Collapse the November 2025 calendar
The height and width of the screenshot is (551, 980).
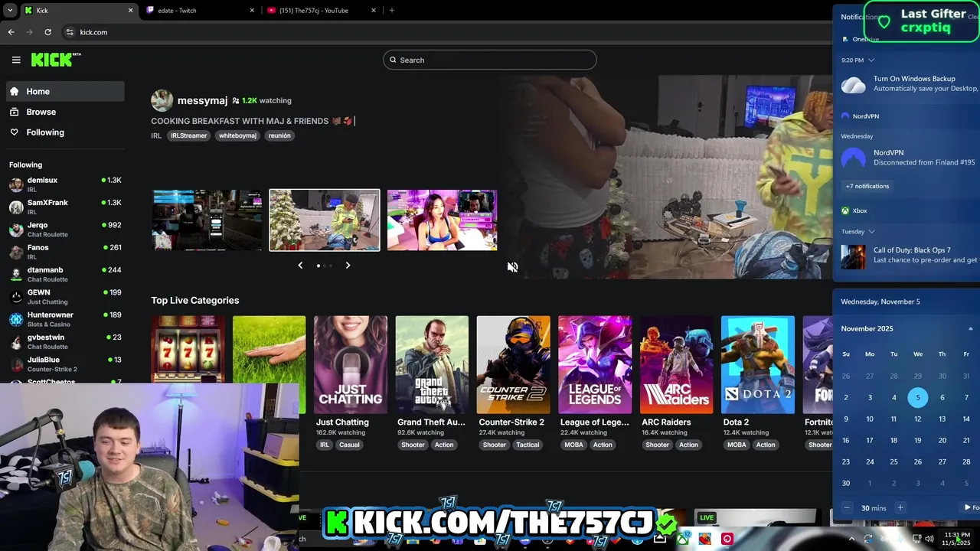click(x=971, y=328)
